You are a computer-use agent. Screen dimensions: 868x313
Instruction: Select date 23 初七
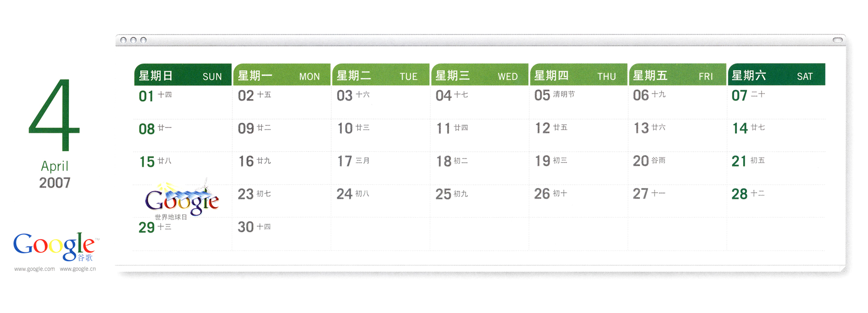point(255,194)
